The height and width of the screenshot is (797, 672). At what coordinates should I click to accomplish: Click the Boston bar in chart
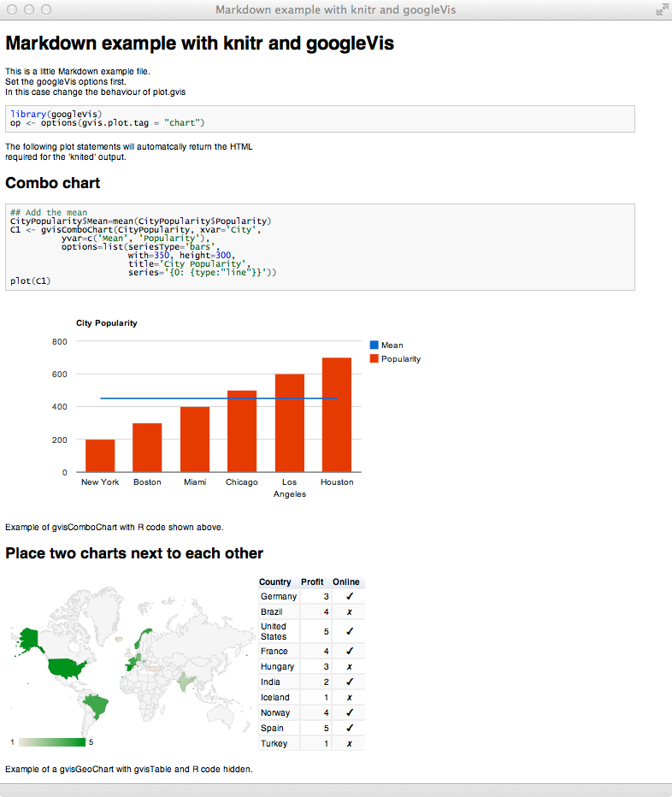click(x=147, y=447)
